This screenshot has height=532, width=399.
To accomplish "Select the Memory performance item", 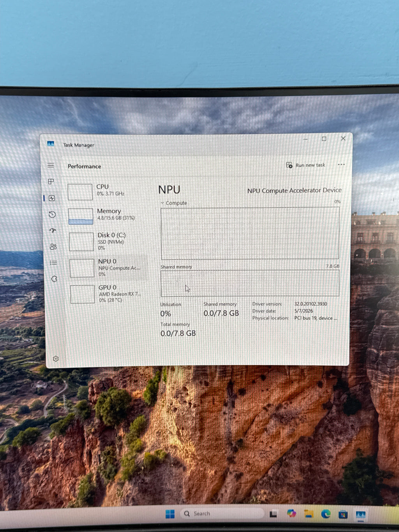I will (x=107, y=216).
